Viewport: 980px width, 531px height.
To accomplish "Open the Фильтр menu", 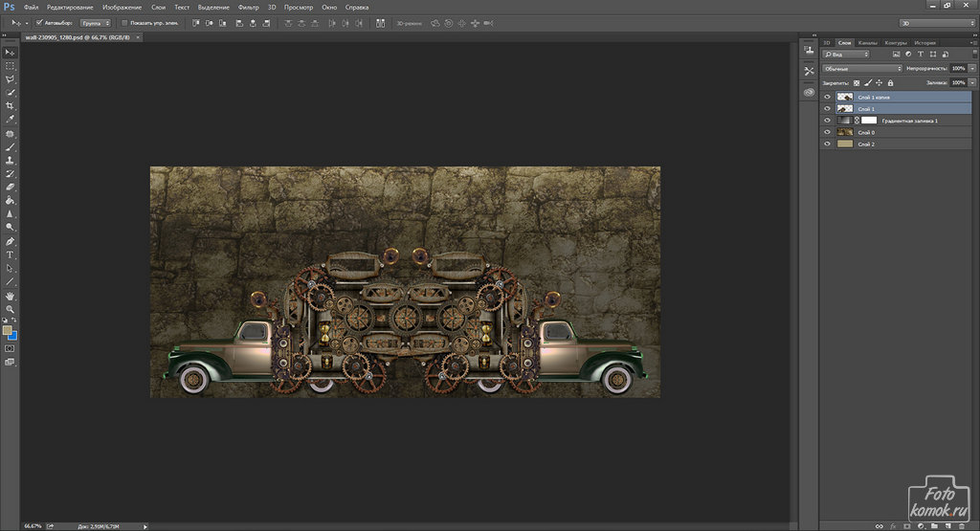I will click(248, 7).
